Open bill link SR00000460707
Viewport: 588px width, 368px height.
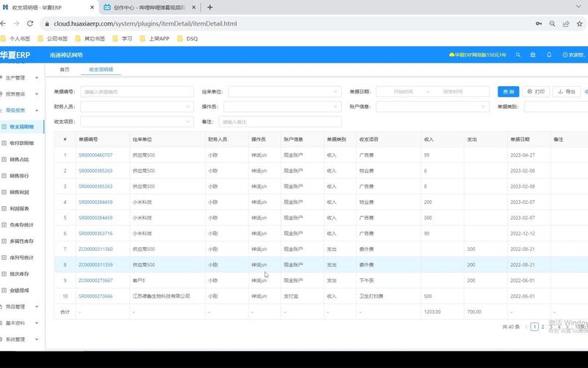(96, 155)
